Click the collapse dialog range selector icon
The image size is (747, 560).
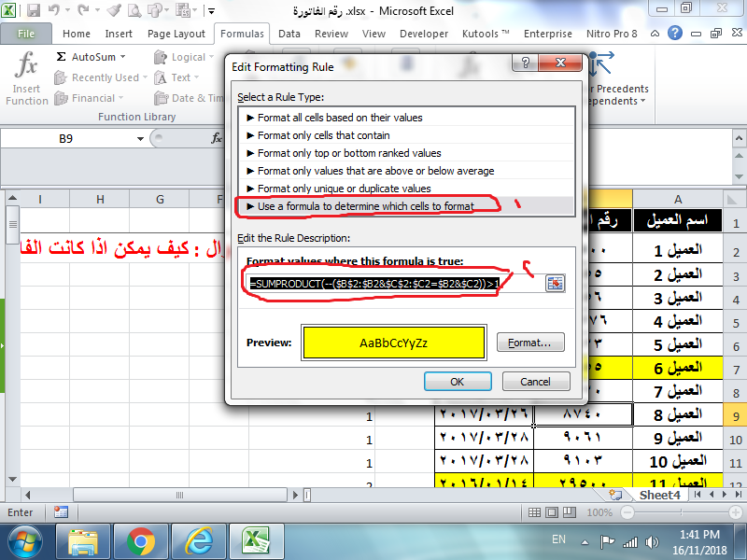click(555, 284)
